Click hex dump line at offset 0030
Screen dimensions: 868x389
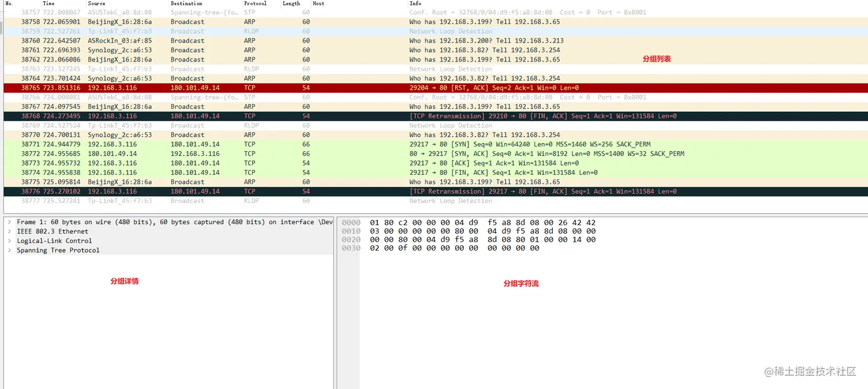441,248
